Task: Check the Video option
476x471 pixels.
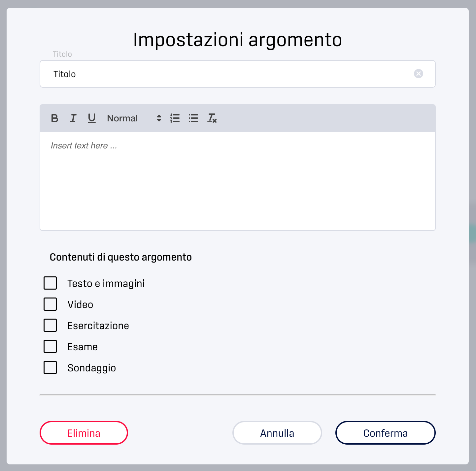Action: click(50, 304)
